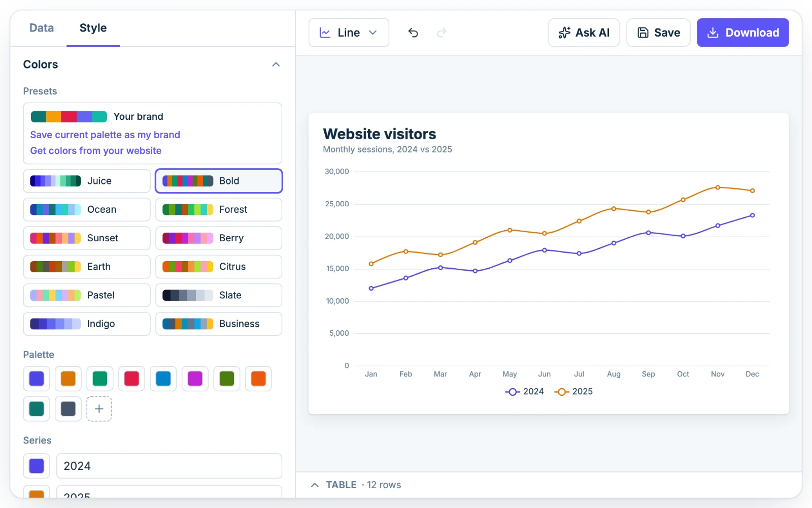The height and width of the screenshot is (508, 812).
Task: Edit the slate gray palette swatch
Action: pos(68,409)
